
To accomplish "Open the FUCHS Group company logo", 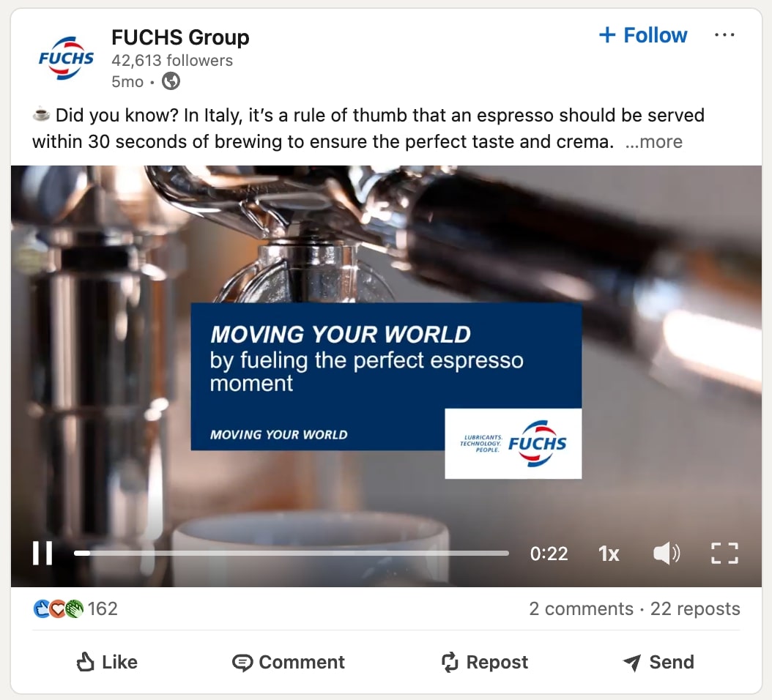I will coord(66,58).
